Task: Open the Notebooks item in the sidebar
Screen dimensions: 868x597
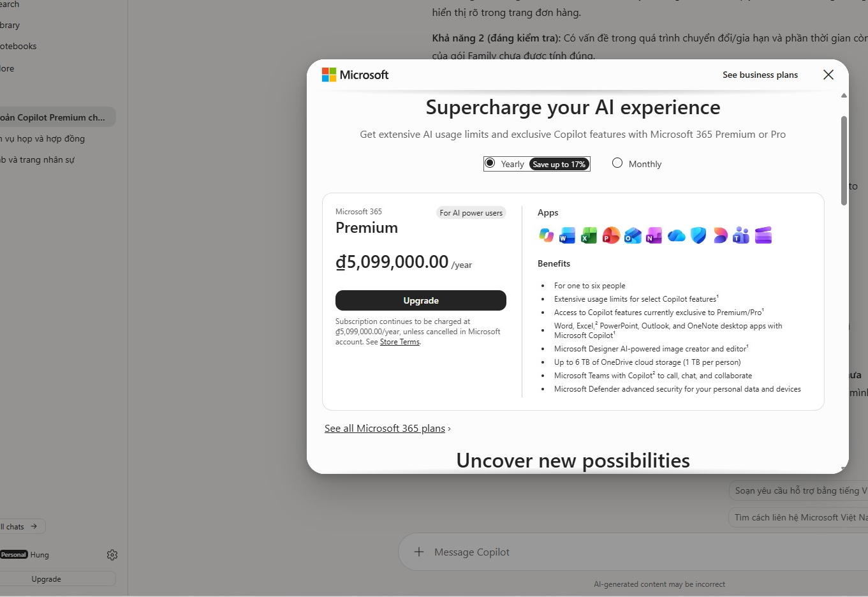Action: click(x=18, y=46)
